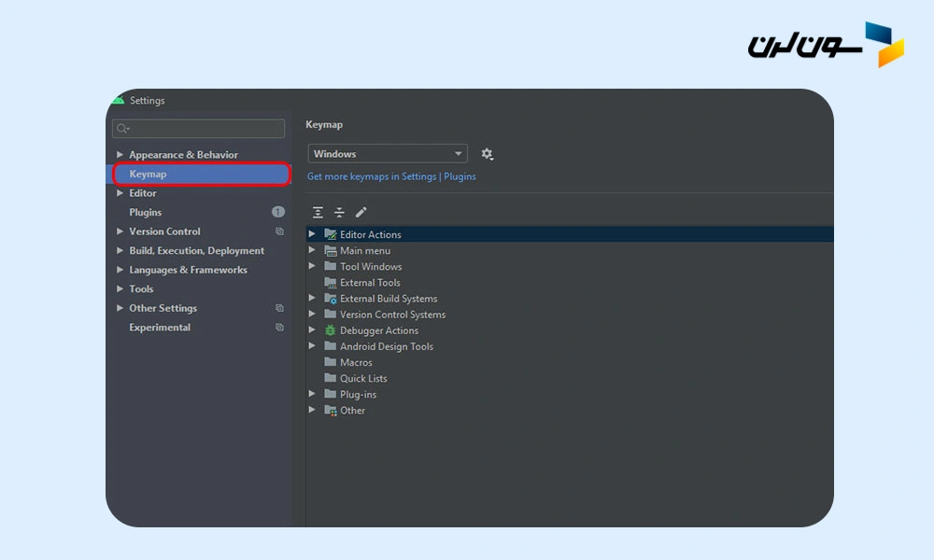
Task: Expand the Android Design Tools node
Action: 313,346
